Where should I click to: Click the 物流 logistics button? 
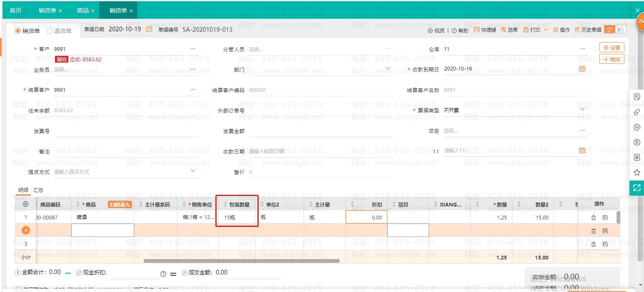point(612,59)
